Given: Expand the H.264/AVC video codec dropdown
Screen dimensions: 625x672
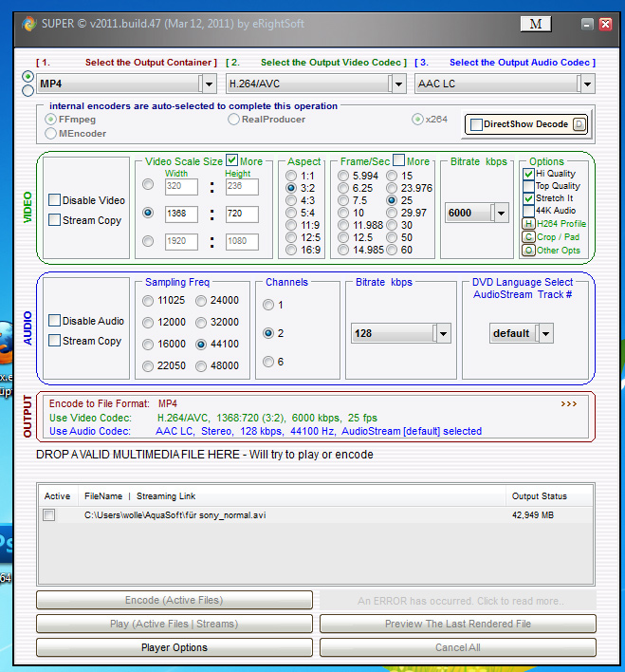Looking at the screenshot, I should click(x=397, y=84).
